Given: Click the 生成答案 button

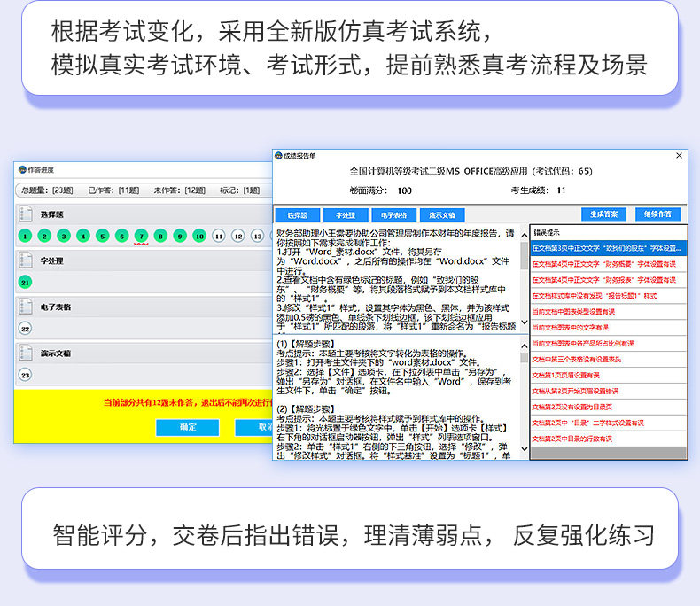Looking at the screenshot, I should [x=603, y=214].
